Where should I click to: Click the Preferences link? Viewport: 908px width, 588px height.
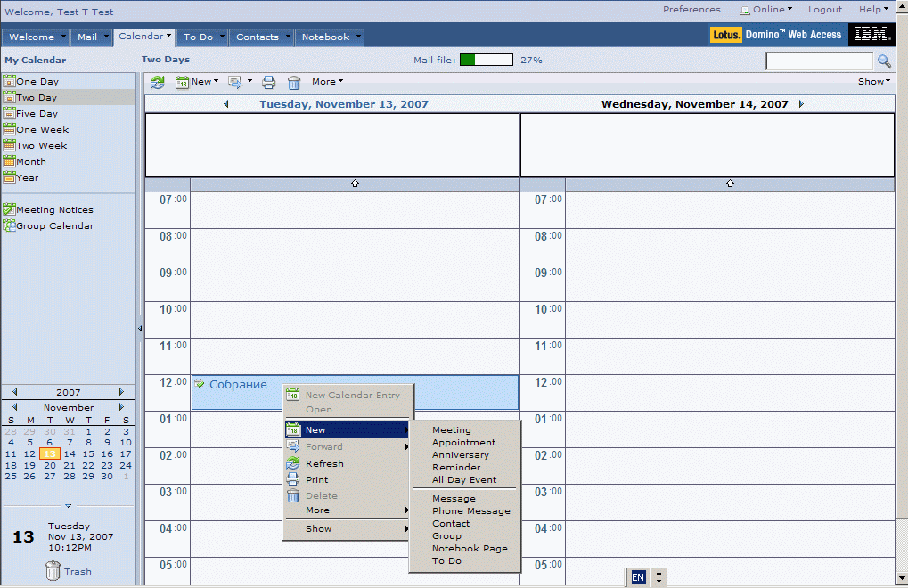tap(691, 10)
